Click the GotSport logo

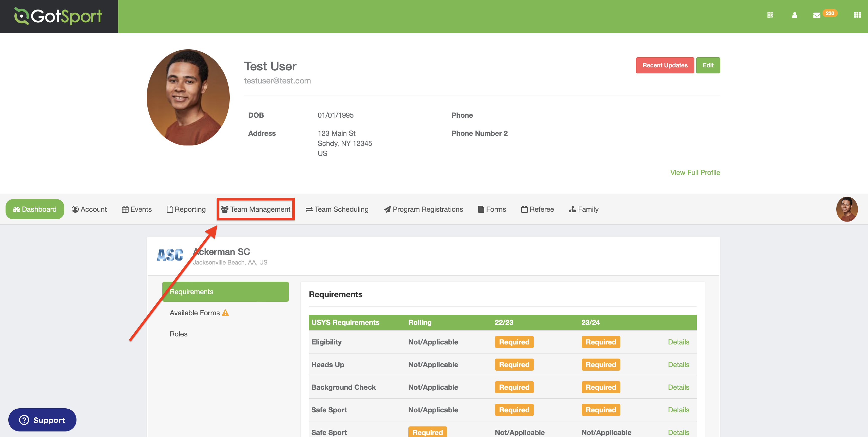[59, 17]
